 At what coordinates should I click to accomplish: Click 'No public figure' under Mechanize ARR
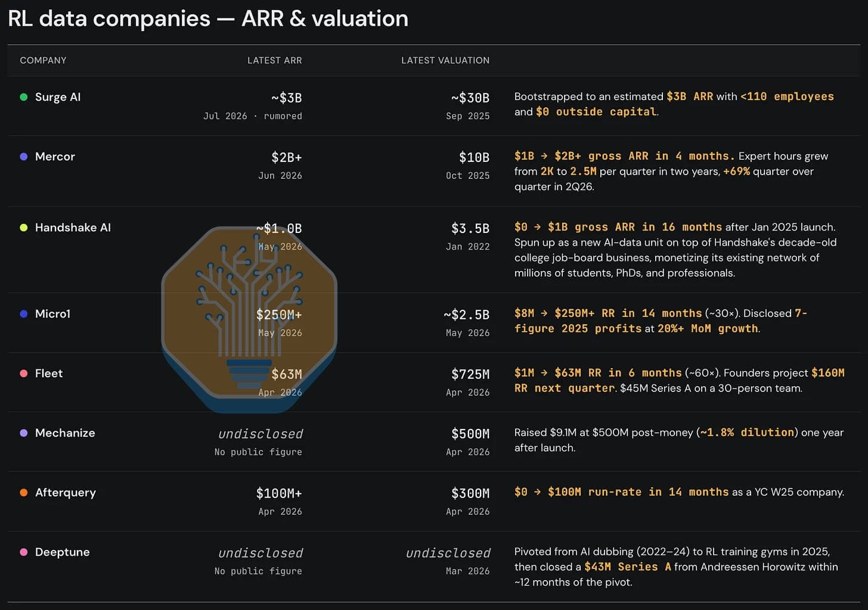(258, 452)
